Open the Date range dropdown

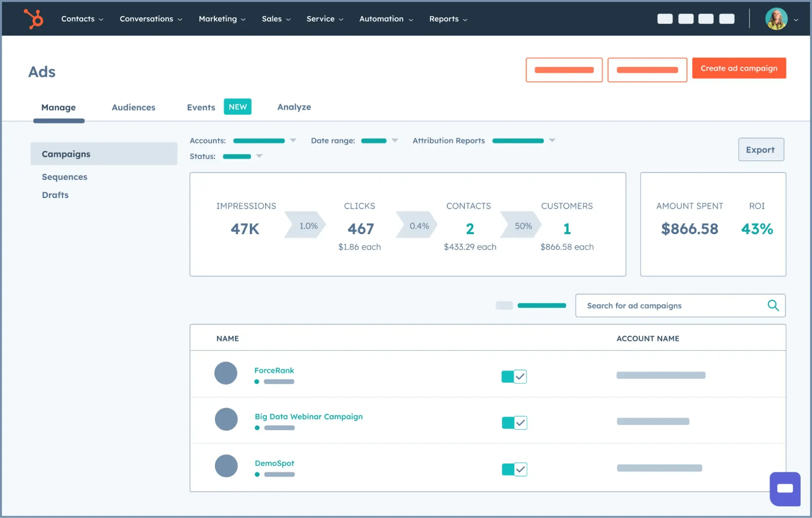pyautogui.click(x=395, y=140)
